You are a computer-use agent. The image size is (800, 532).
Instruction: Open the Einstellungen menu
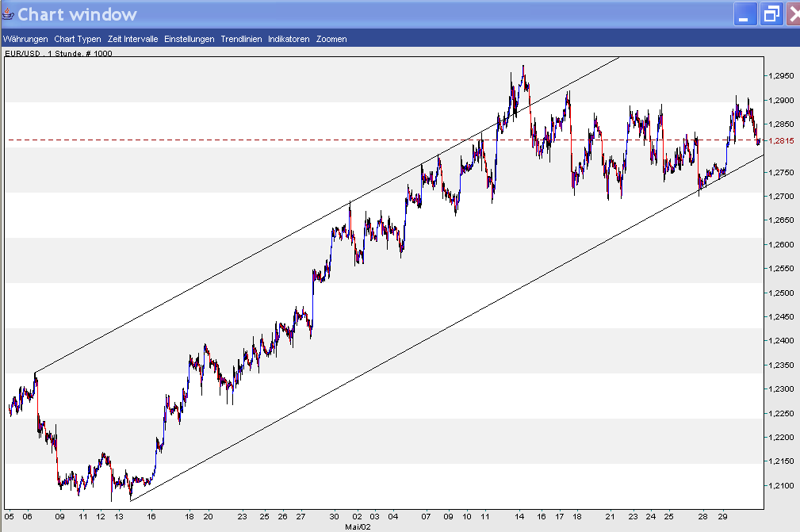click(x=189, y=39)
